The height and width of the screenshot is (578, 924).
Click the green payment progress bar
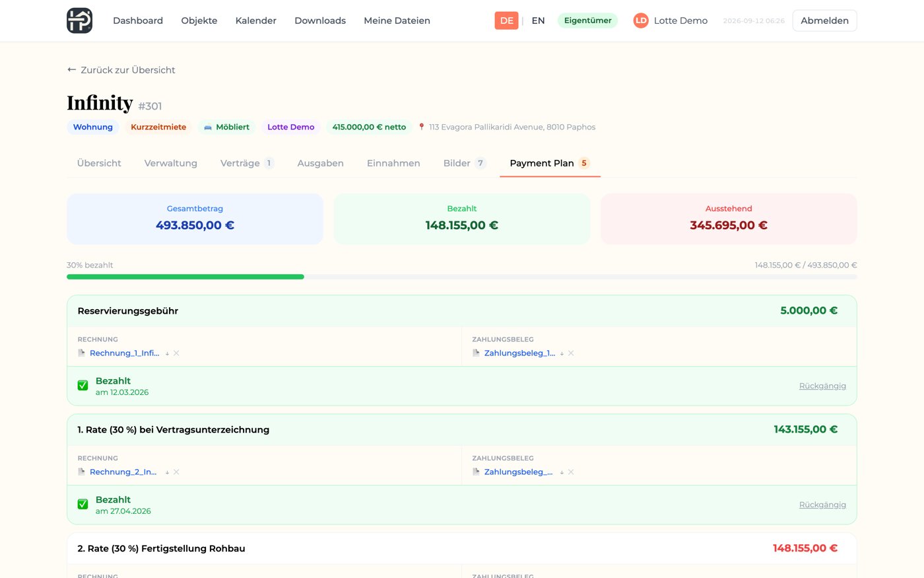(185, 277)
